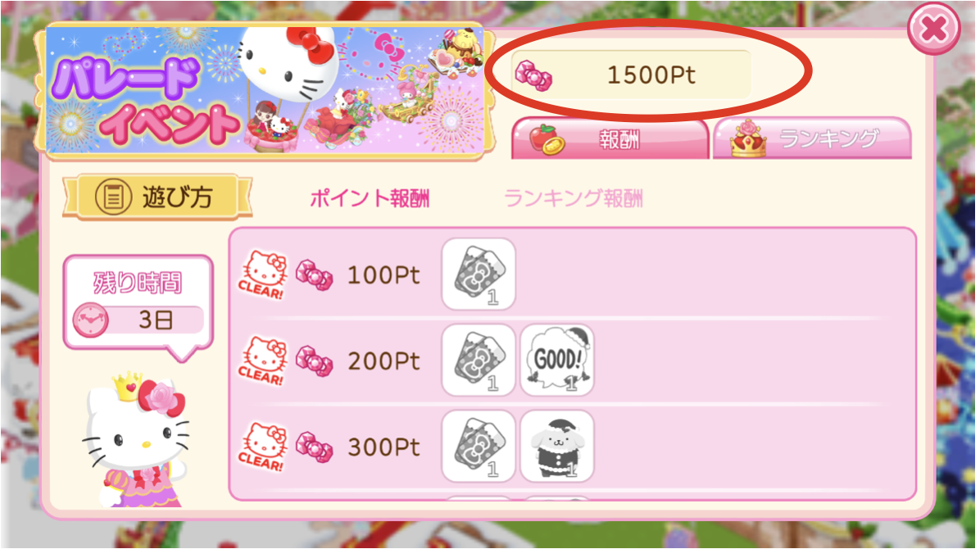
Task: Click the apple and coin icon on 報酬 tab
Action: pyautogui.click(x=547, y=139)
